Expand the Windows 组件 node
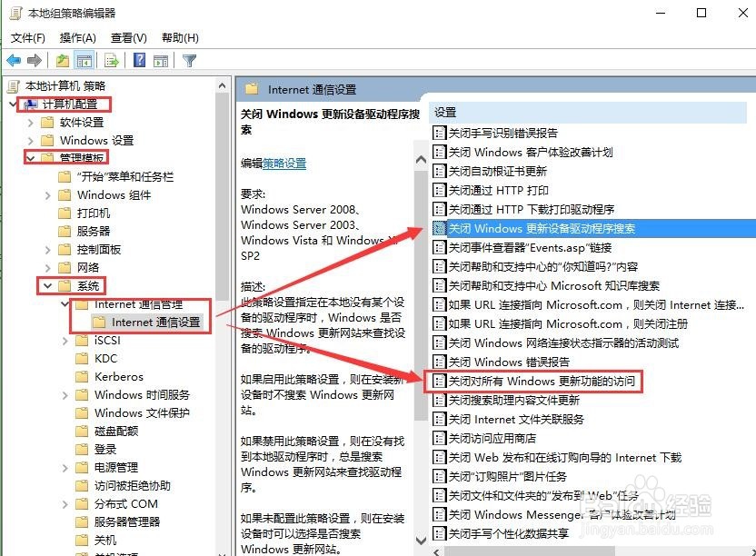756x556 pixels. 48,195
